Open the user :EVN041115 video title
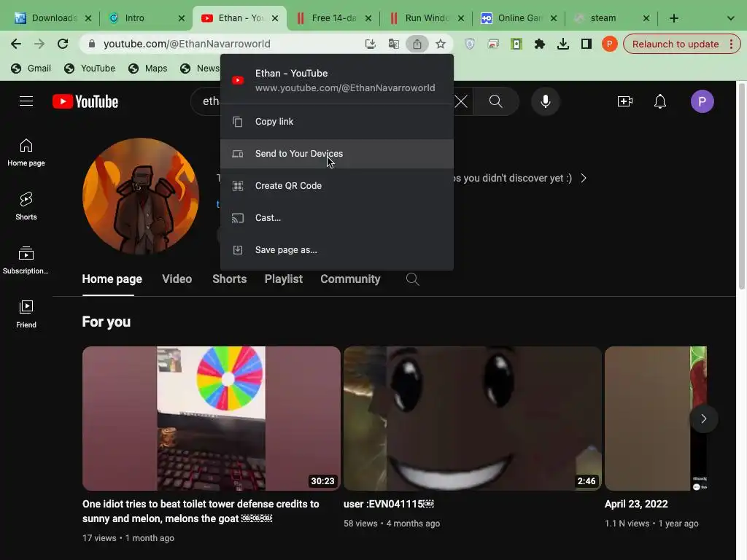Viewport: 747px width, 560px height. pyautogui.click(x=389, y=504)
